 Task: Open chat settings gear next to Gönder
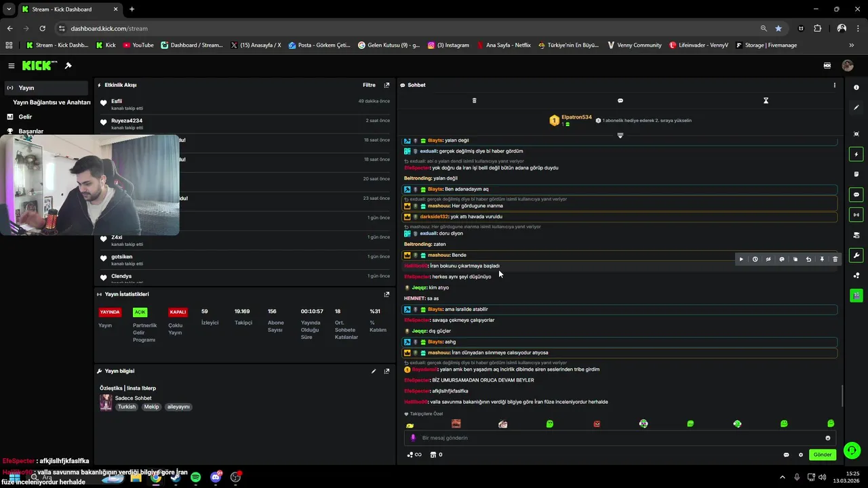click(x=800, y=455)
